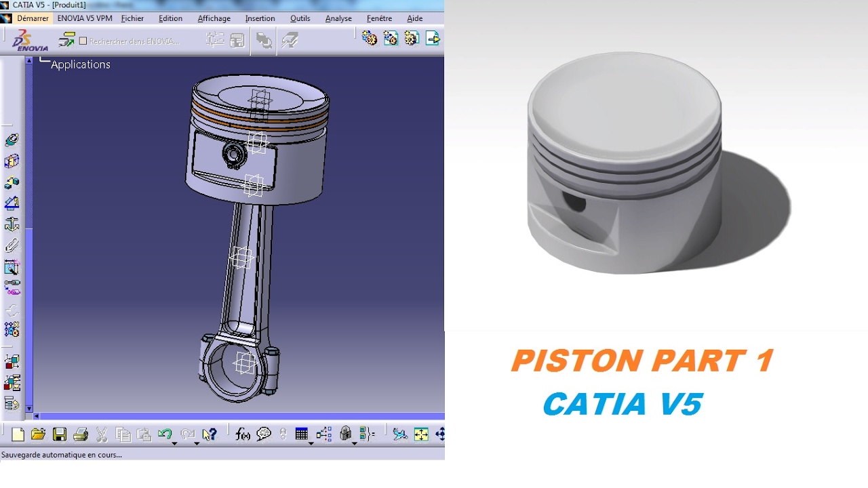Image resolution: width=868 pixels, height=488 pixels.
Task: Click the speech bubble comment icon
Action: [x=264, y=434]
